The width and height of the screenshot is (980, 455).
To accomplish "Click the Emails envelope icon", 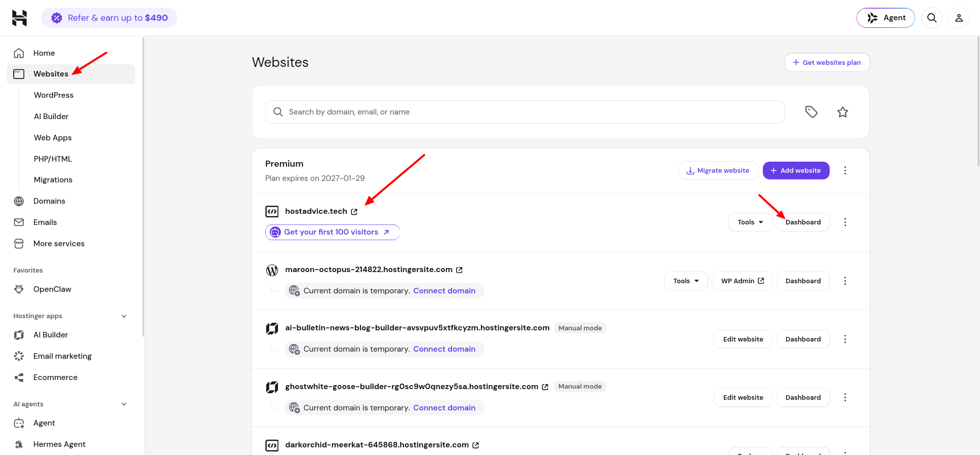I will 19,222.
